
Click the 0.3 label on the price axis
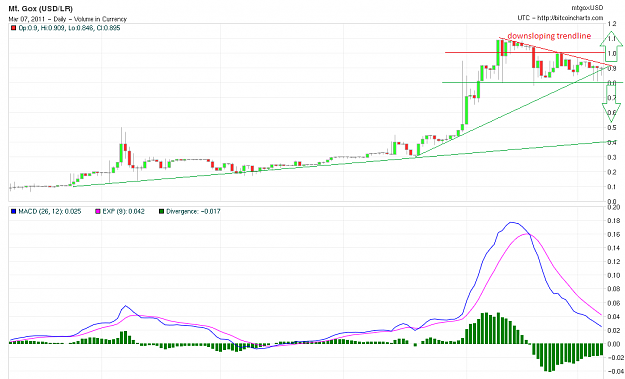612,157
